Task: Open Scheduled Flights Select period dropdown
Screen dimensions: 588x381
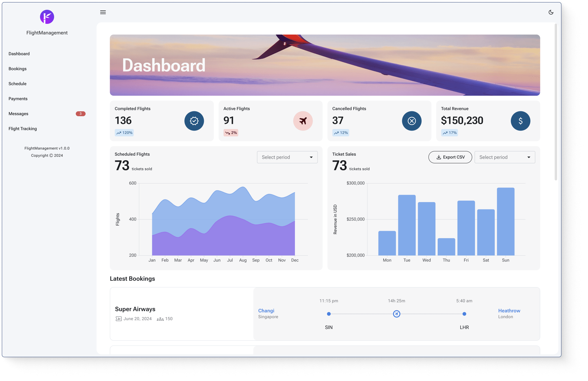Action: coord(287,157)
